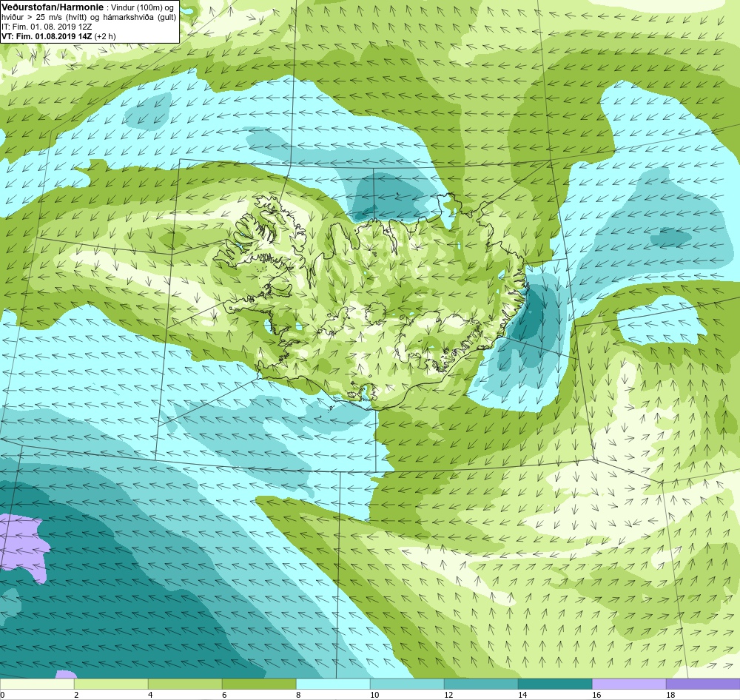Click the 6-8 m/s olive green legend swatch

[x=259, y=684]
